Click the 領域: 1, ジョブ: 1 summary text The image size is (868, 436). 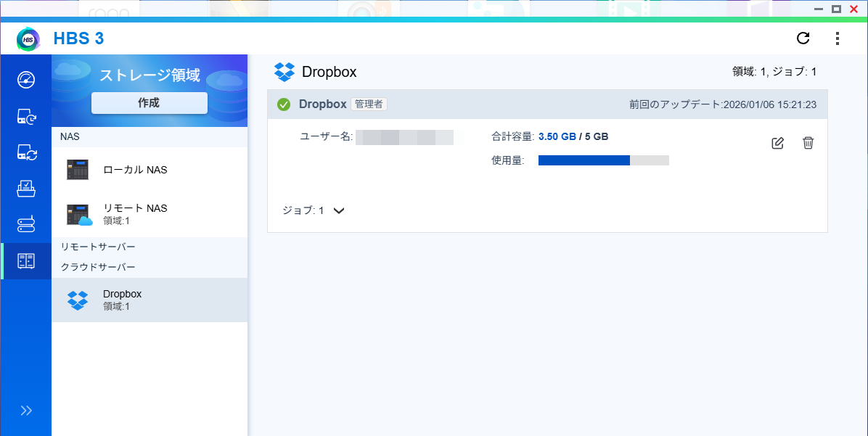pyautogui.click(x=774, y=71)
